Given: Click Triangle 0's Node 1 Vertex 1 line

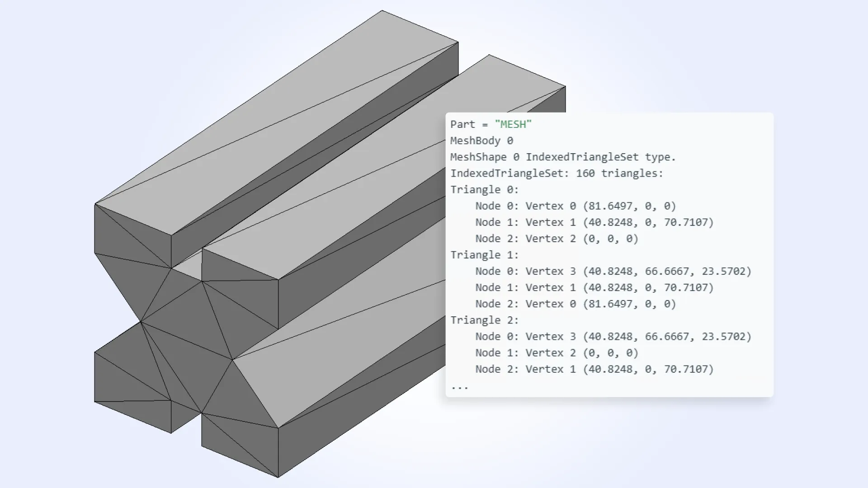Looking at the screenshot, I should (x=594, y=222).
